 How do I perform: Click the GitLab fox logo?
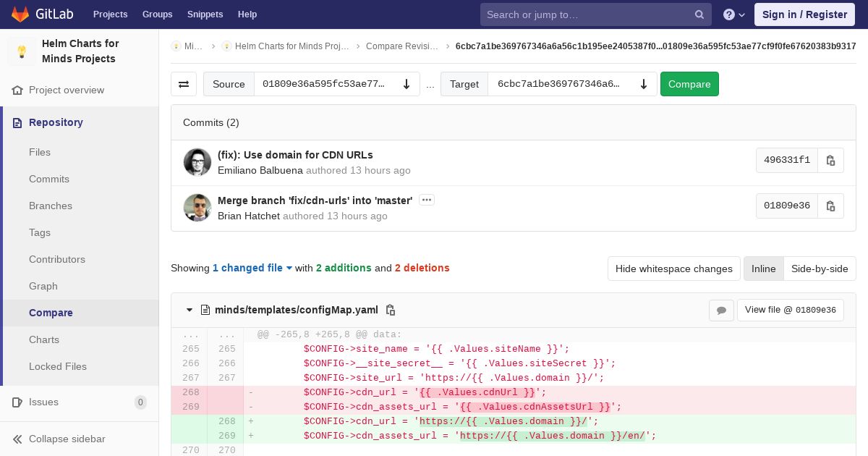[x=20, y=14]
